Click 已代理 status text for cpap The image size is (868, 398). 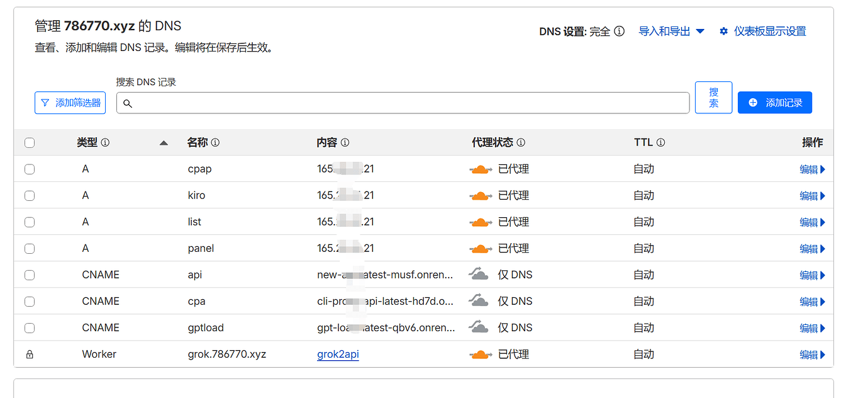[513, 169]
